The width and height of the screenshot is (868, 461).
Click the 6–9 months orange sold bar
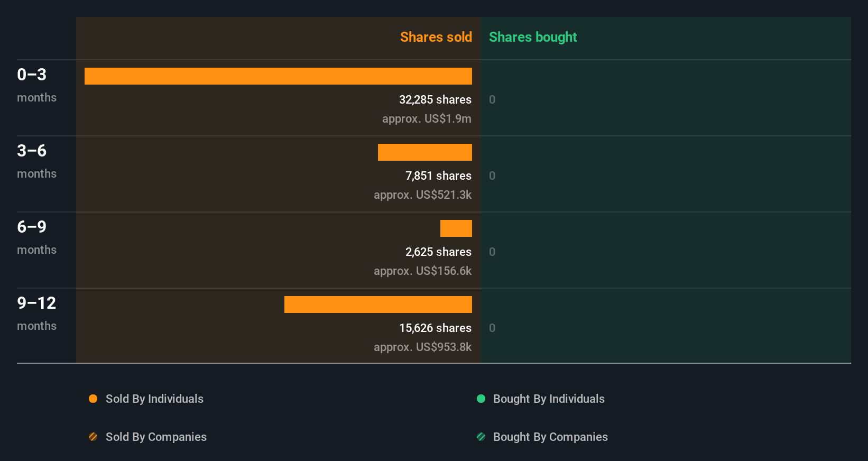click(x=456, y=228)
